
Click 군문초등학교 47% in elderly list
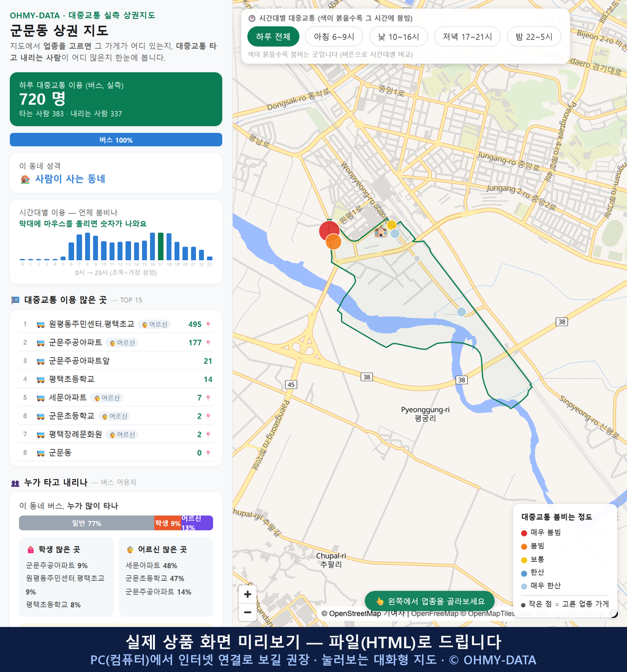tap(155, 578)
